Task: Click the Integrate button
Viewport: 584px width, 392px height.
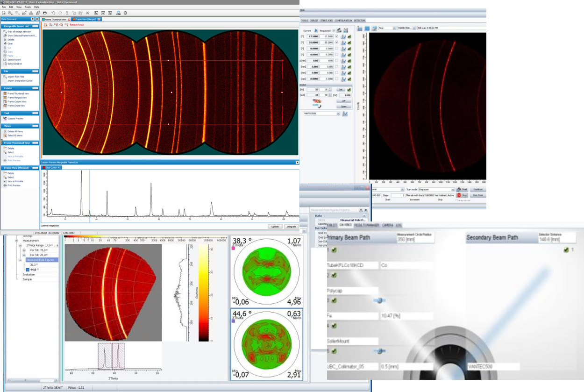Action: pos(291,227)
